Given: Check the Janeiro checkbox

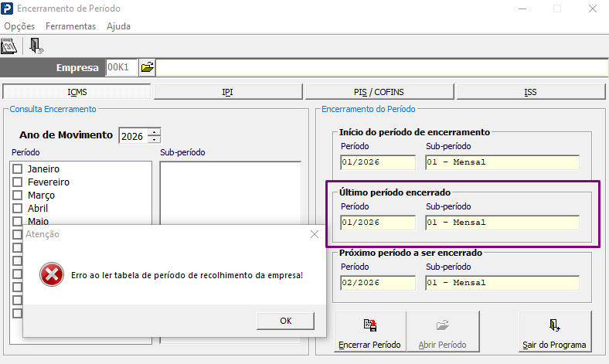Looking at the screenshot, I should coord(18,169).
